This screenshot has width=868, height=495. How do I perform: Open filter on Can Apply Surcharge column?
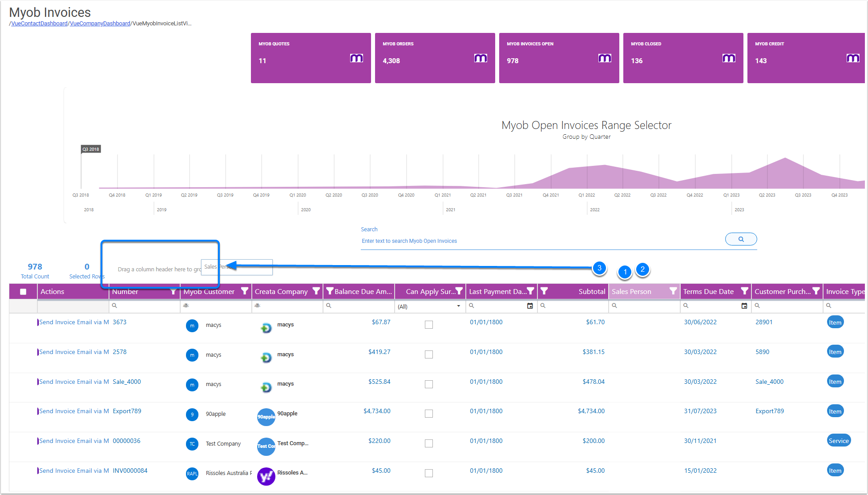pyautogui.click(x=459, y=291)
